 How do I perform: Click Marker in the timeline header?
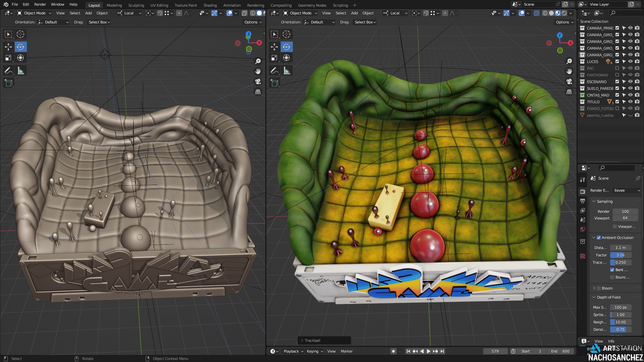346,351
